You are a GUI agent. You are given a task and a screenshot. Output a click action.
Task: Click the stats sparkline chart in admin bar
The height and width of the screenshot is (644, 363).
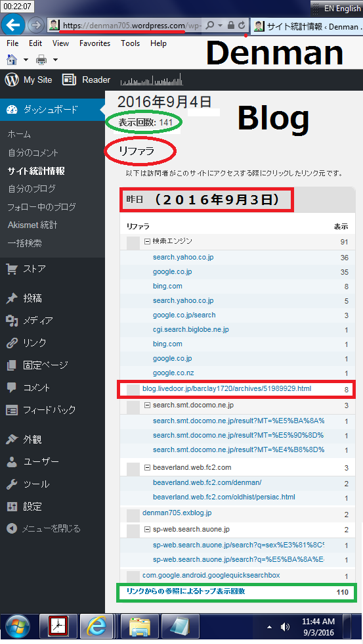coord(152,80)
